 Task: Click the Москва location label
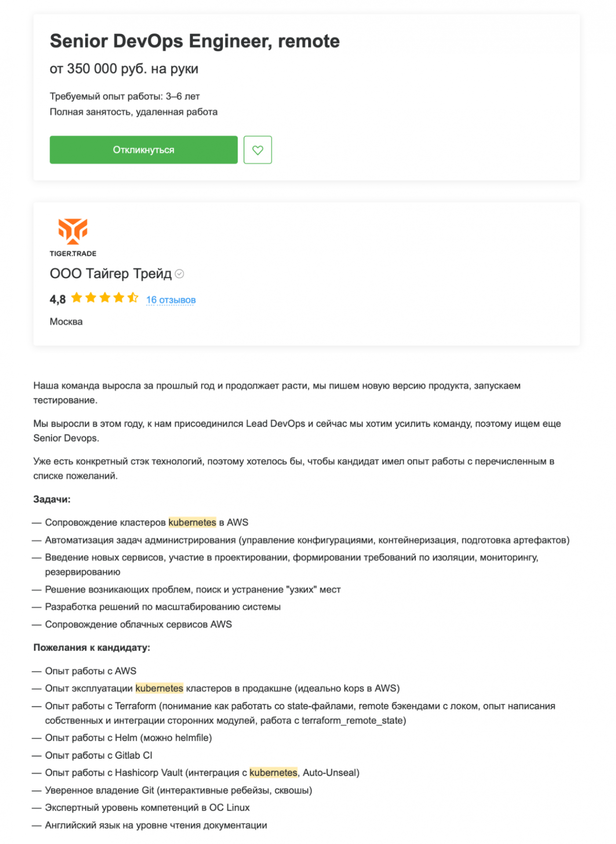click(66, 321)
